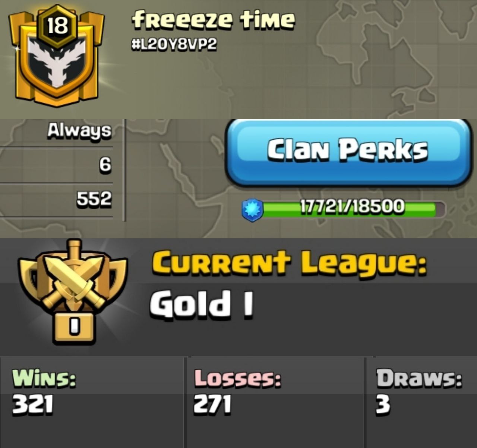Click the gold clan badge shield
Screen dimensions: 477x448
[57, 56]
